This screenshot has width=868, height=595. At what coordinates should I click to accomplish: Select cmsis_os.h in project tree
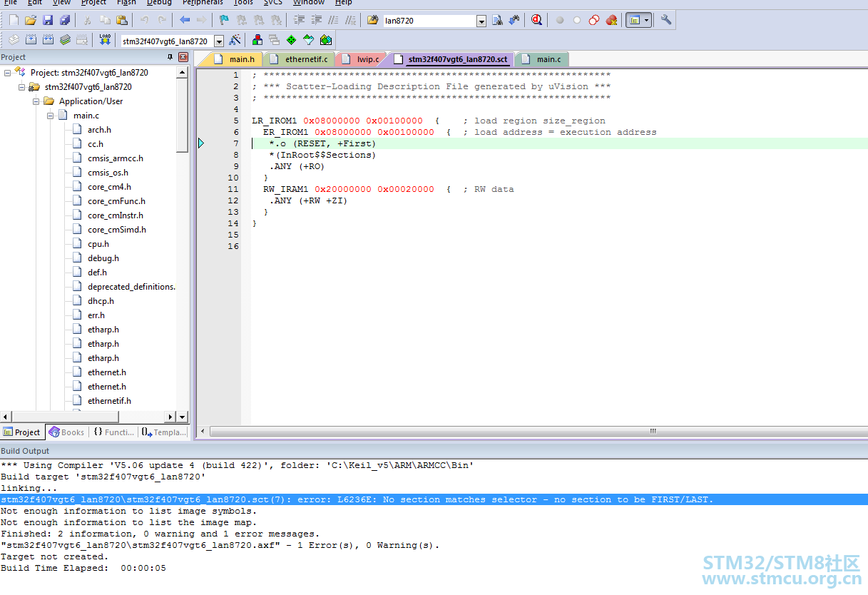108,173
